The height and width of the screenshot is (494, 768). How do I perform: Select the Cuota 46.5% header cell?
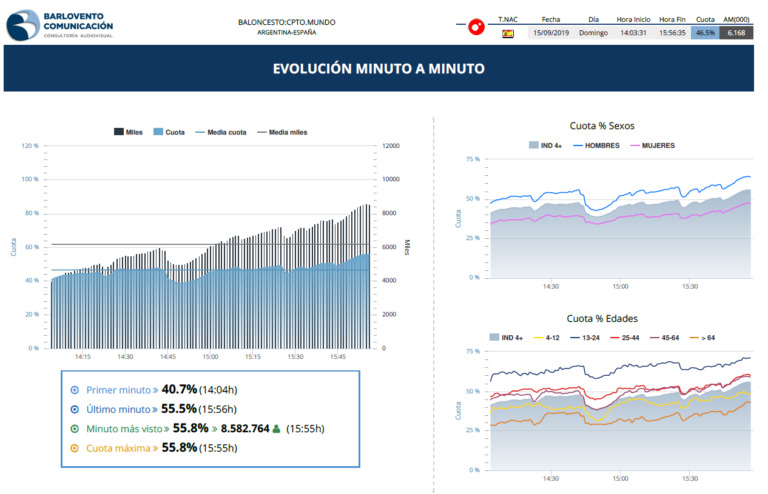point(705,33)
